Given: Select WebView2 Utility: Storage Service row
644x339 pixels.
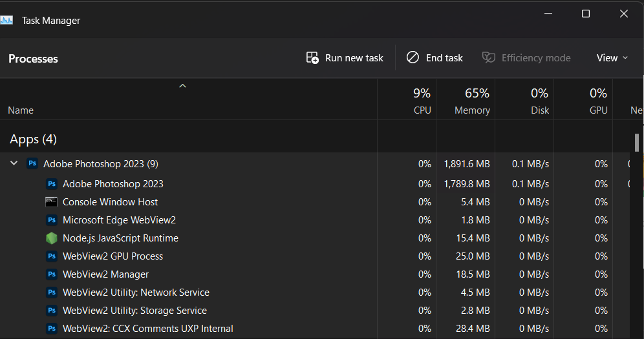Looking at the screenshot, I should [315, 311].
